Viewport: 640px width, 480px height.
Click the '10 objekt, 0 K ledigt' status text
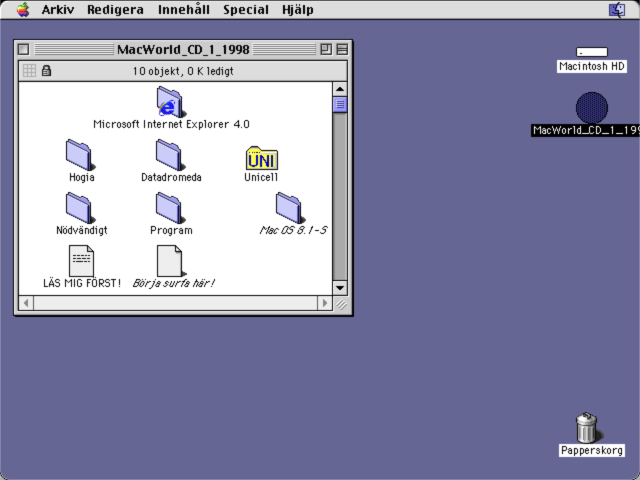(183, 71)
